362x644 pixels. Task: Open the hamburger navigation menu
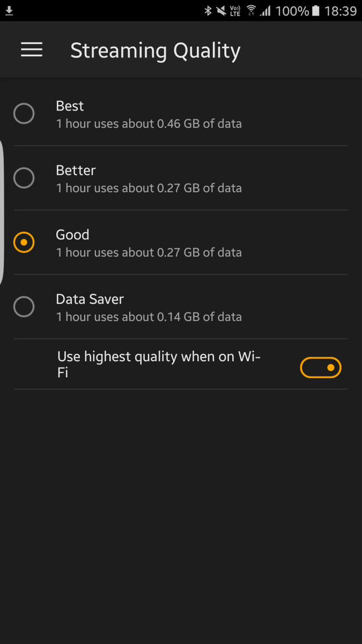pos(32,50)
